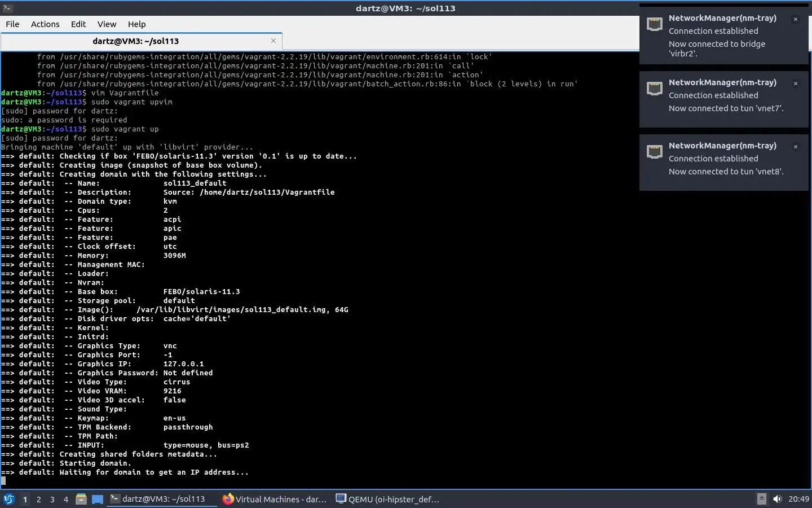
Task: Click the image path '/var/lib/libvirt/images/sol113_default.img'
Action: point(231,310)
